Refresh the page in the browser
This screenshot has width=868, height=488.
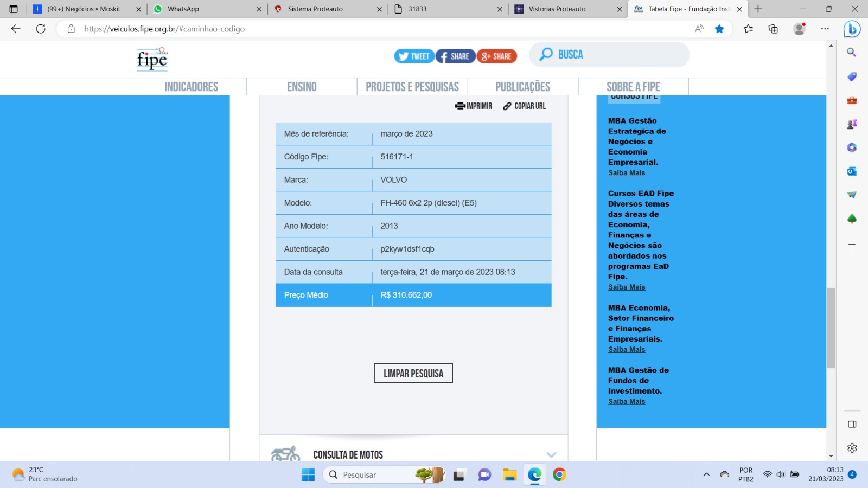pos(41,29)
